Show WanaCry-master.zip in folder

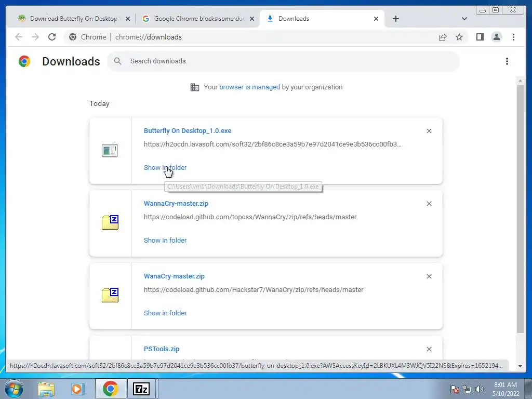(x=165, y=313)
